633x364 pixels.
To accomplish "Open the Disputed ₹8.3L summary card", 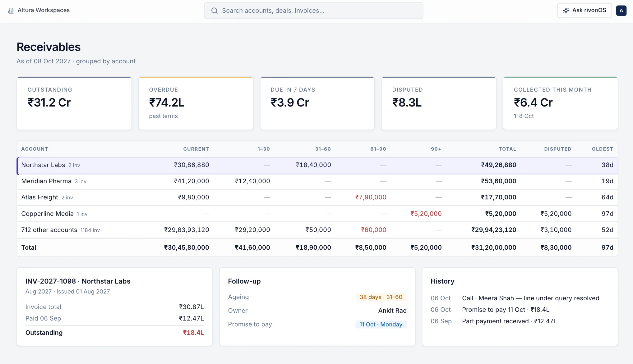I will tap(439, 103).
